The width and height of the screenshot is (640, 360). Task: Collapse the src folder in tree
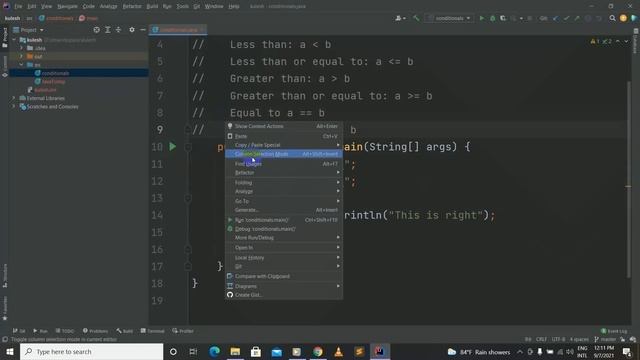[22, 65]
